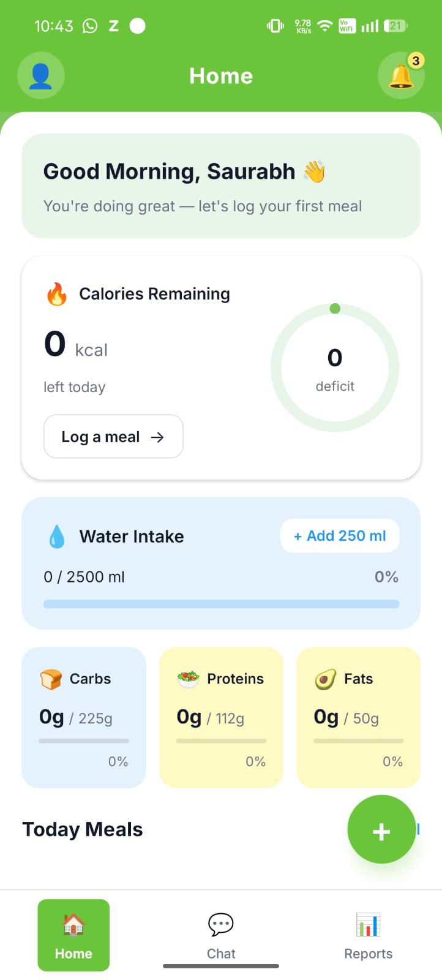This screenshot has height=980, width=442.
Task: Tap the bread icon in Carbs card
Action: point(51,679)
